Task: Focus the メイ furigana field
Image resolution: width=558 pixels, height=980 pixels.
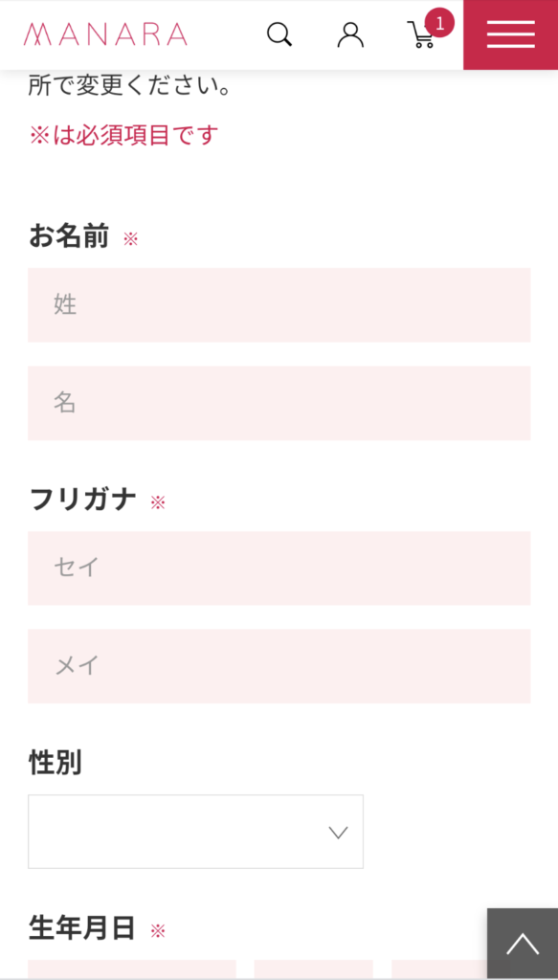Action: pos(279,666)
